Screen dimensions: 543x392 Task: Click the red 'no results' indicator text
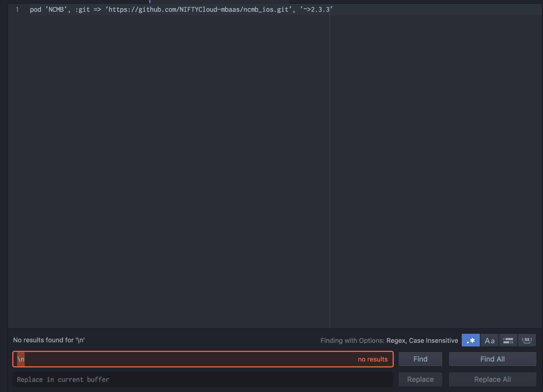pos(373,359)
